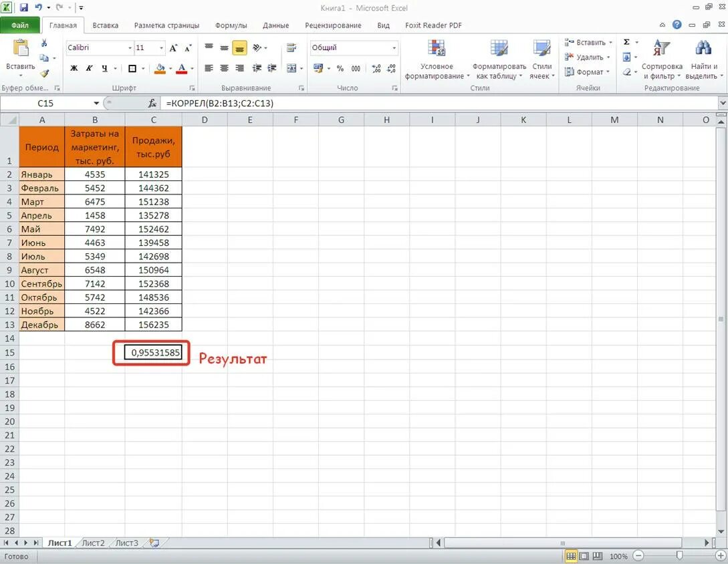This screenshot has width=728, height=564.
Task: Click the Increase Indent icon
Action: point(272,69)
